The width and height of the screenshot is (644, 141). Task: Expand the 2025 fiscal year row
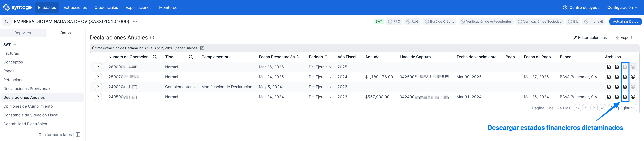pyautogui.click(x=98, y=67)
